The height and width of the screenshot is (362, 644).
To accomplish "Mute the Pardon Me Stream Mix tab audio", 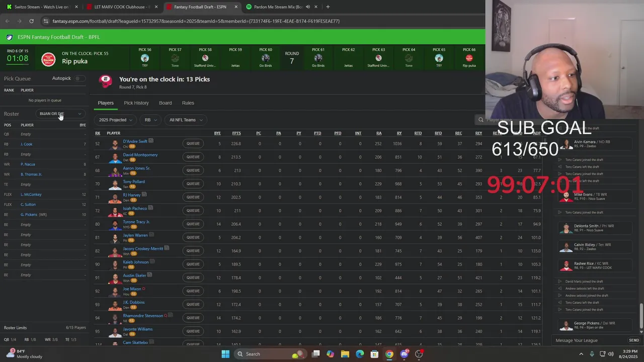I will pos(307,7).
